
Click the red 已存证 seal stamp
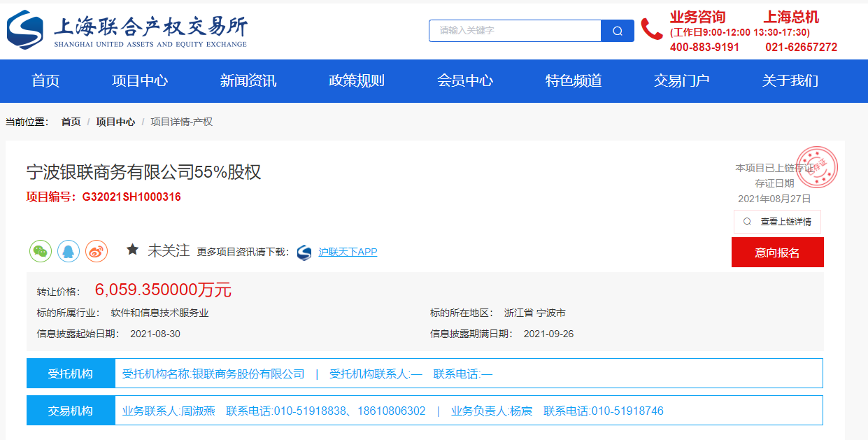(817, 167)
